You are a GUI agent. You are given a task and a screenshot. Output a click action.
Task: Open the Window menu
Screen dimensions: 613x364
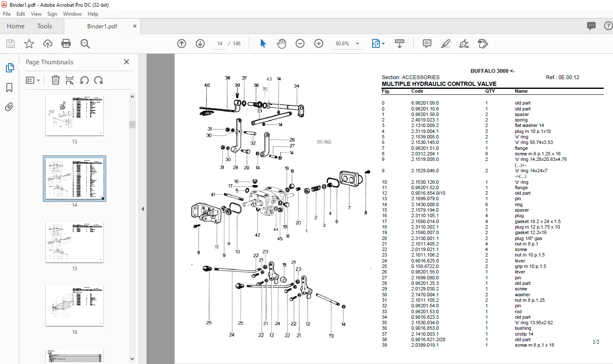coord(72,14)
